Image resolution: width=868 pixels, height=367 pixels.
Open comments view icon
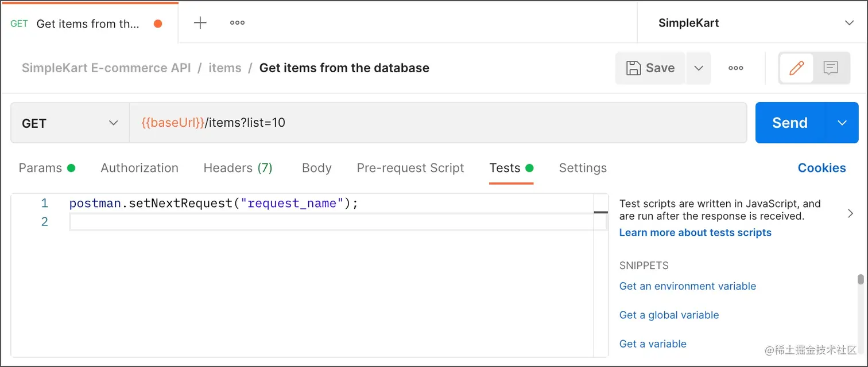coord(831,68)
